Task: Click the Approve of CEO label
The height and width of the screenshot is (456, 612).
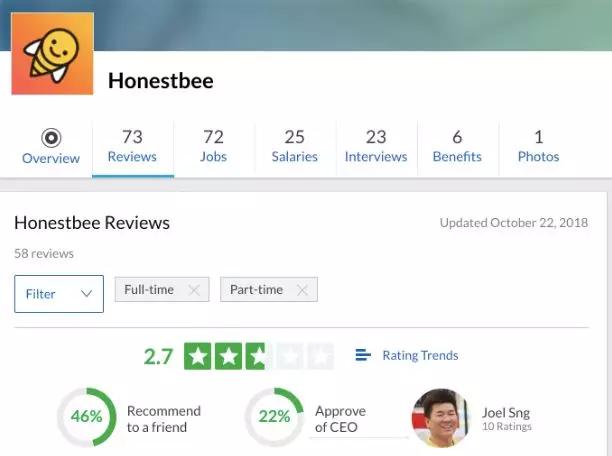Action: pyautogui.click(x=340, y=419)
